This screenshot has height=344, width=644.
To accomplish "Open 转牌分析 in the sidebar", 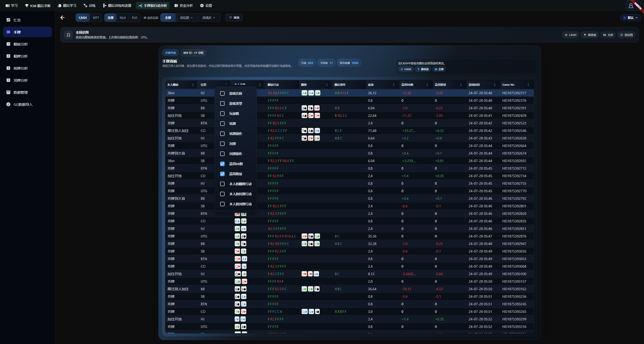I will 27,68.
